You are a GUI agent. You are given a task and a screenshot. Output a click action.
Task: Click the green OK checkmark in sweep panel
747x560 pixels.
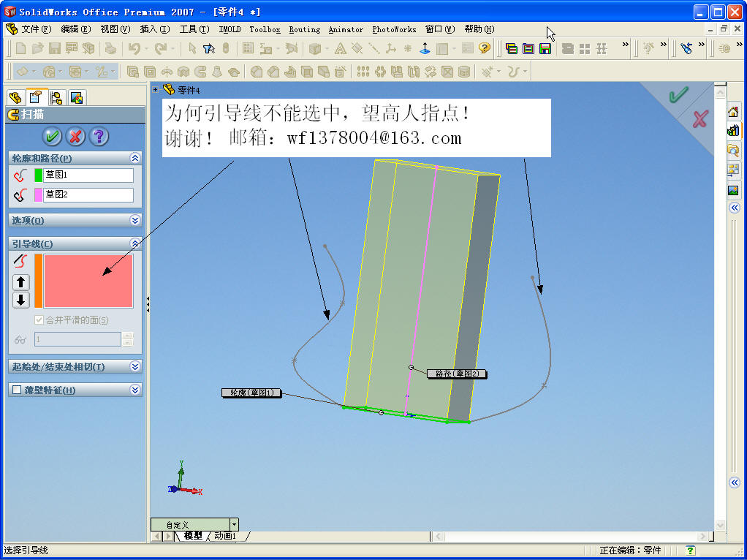(52, 137)
